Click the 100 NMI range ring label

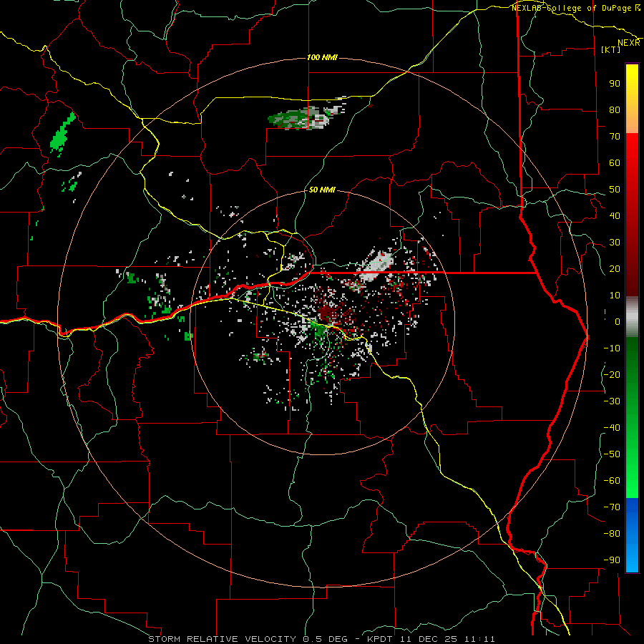point(322,57)
